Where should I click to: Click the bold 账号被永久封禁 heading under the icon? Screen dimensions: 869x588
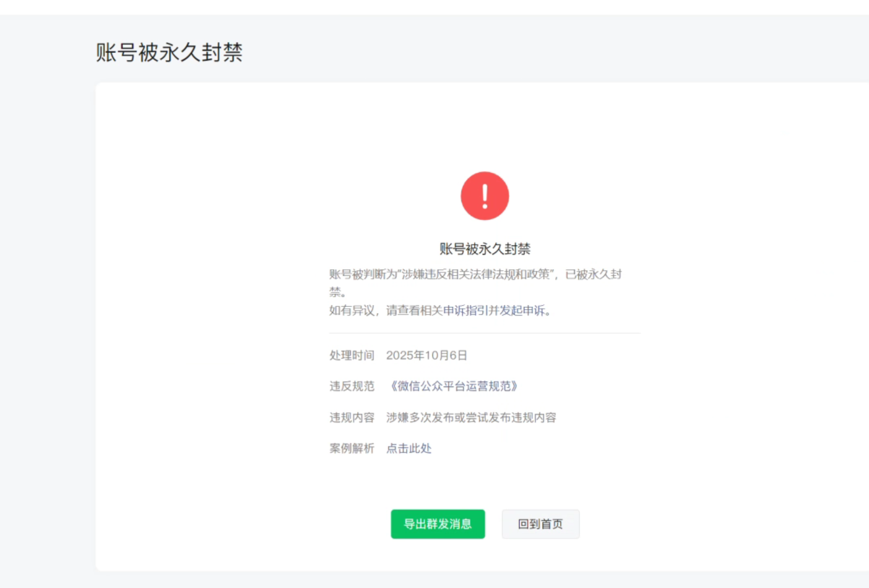(484, 249)
